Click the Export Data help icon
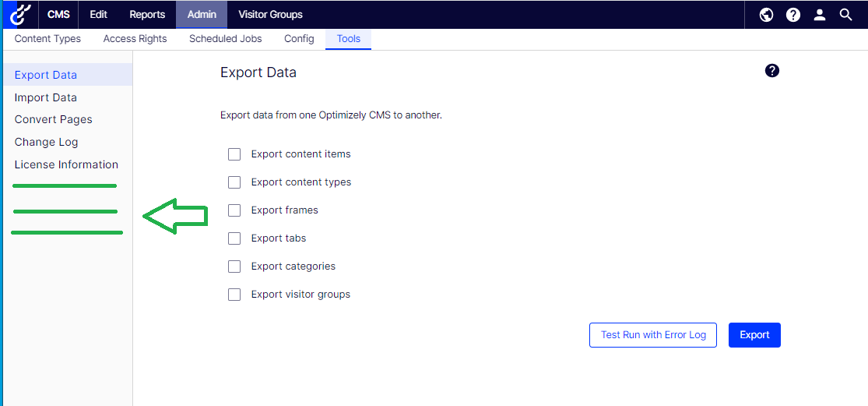The height and width of the screenshot is (406, 868). coord(771,71)
